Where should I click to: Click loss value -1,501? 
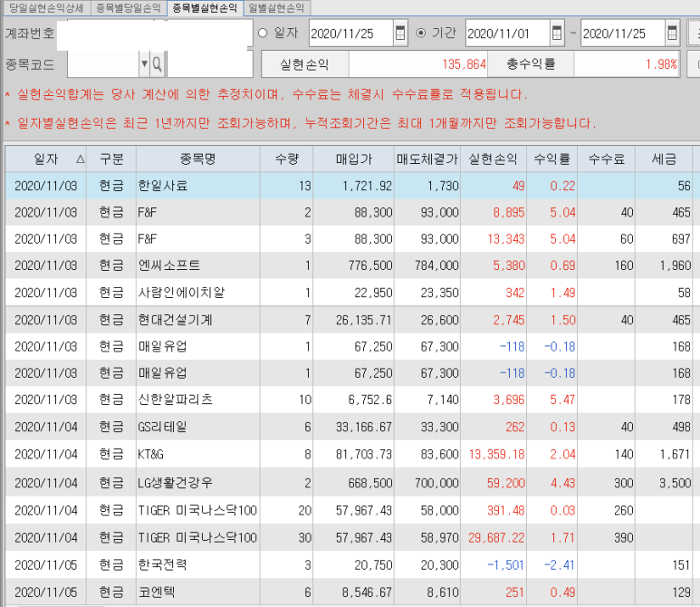click(x=506, y=565)
